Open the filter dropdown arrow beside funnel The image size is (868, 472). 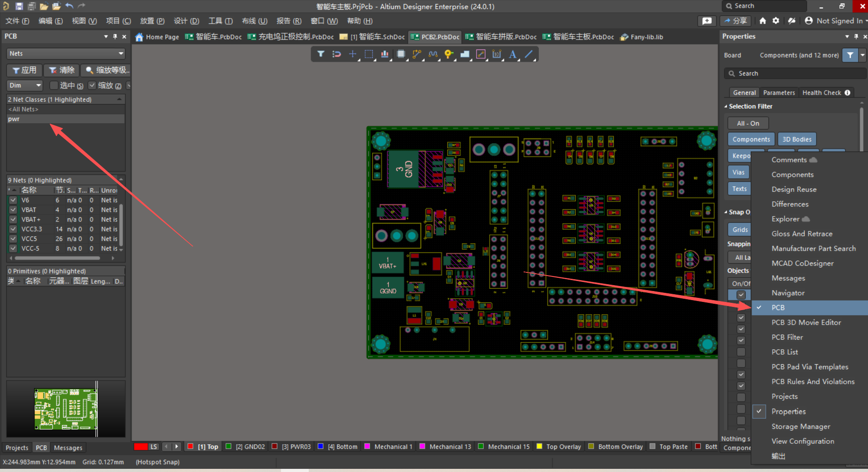[863, 55]
